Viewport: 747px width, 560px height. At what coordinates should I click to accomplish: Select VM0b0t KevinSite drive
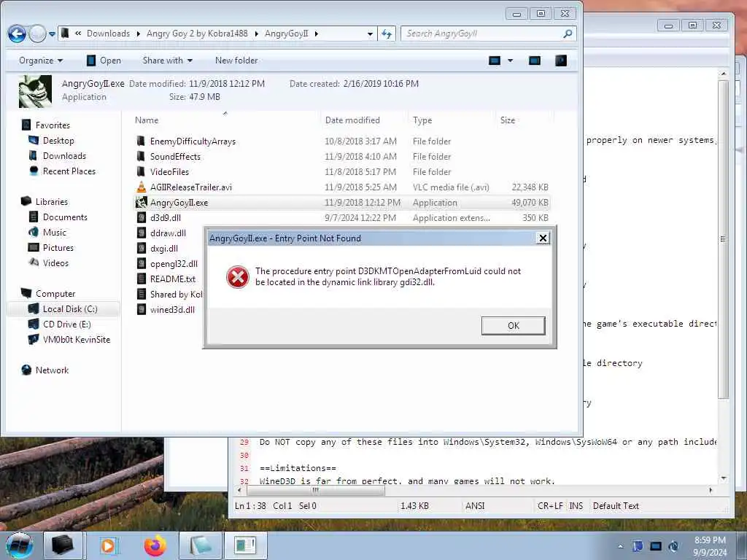[x=76, y=340]
